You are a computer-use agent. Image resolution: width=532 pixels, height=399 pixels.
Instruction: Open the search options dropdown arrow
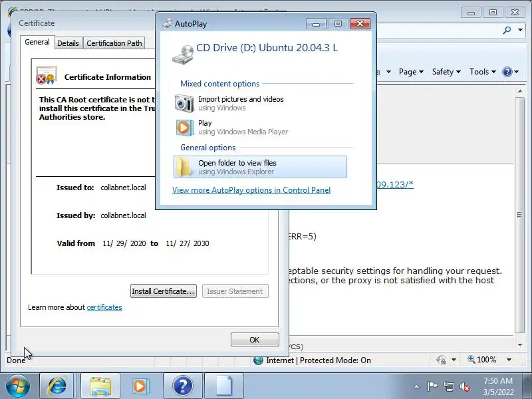(x=520, y=30)
